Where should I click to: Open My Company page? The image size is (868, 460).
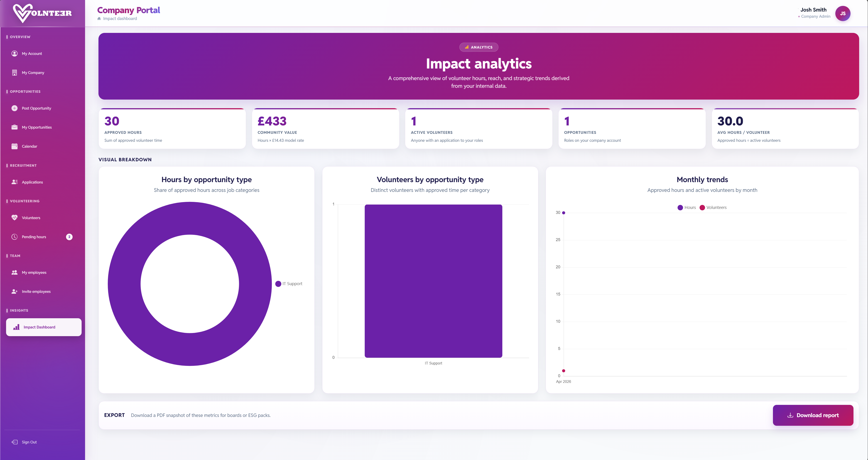point(44,72)
